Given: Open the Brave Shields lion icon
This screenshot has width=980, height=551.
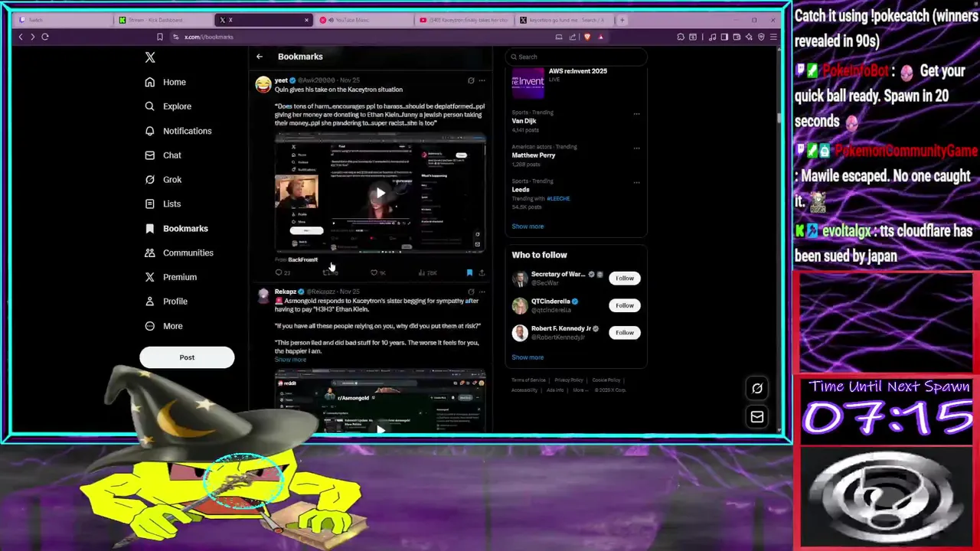Looking at the screenshot, I should coord(587,37).
